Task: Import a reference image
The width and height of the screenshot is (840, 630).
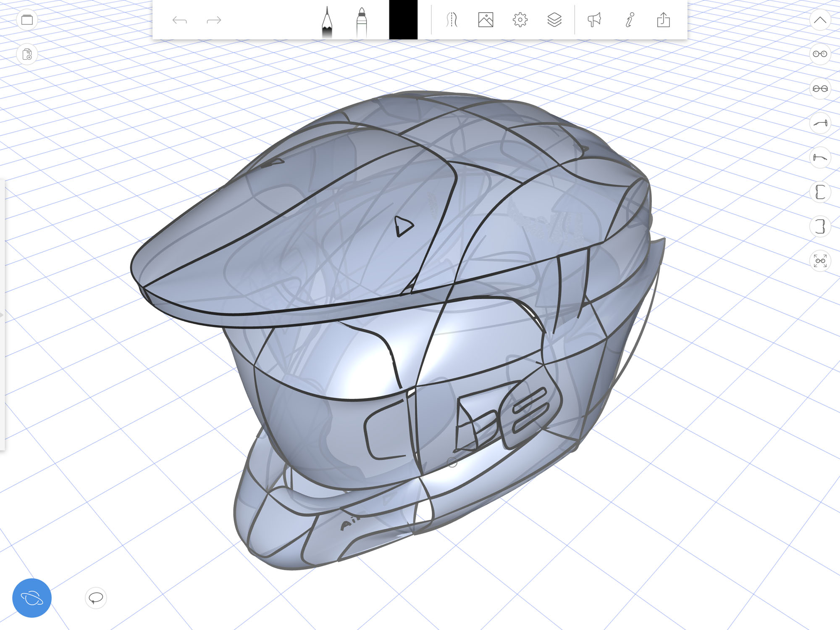Action: click(486, 20)
